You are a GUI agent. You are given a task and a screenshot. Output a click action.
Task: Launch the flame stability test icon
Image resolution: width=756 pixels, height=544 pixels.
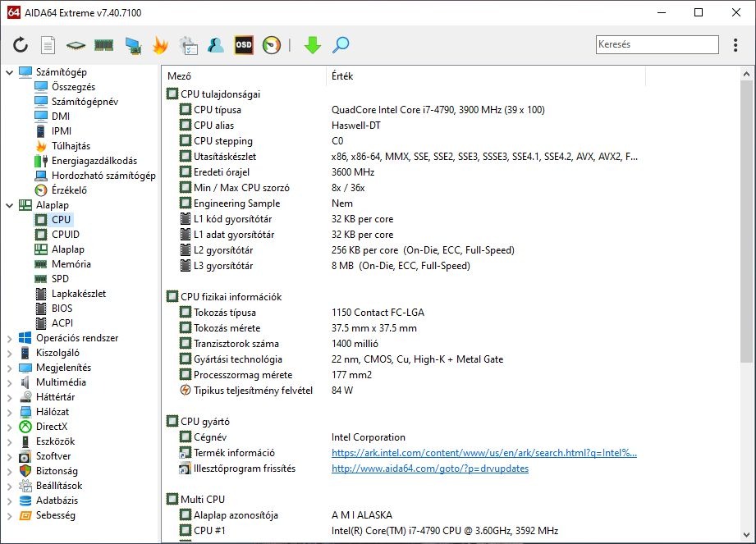161,45
